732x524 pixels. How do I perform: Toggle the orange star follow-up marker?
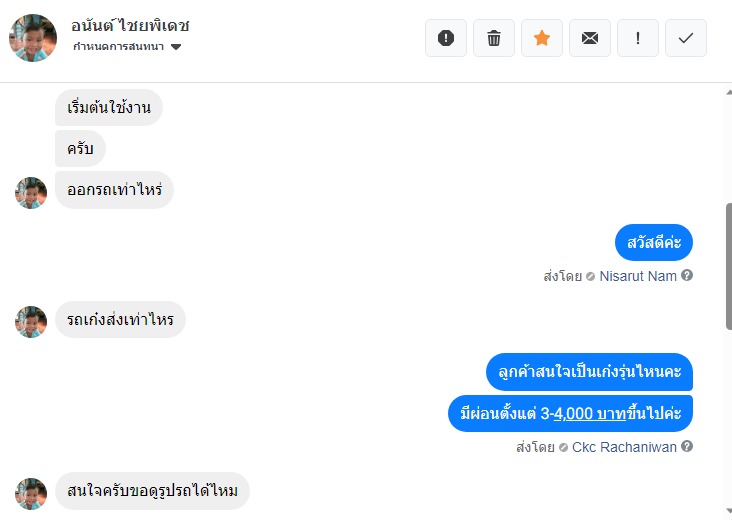click(542, 38)
